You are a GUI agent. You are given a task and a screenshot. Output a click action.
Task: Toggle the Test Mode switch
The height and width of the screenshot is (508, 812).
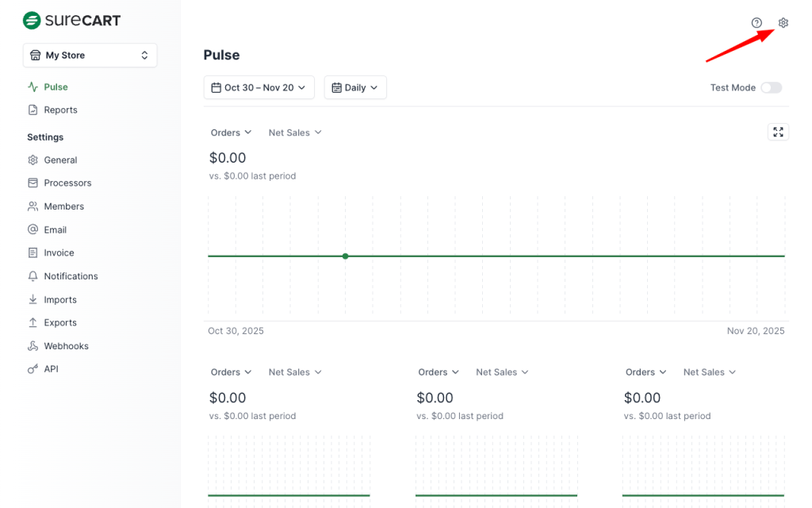pyautogui.click(x=771, y=87)
